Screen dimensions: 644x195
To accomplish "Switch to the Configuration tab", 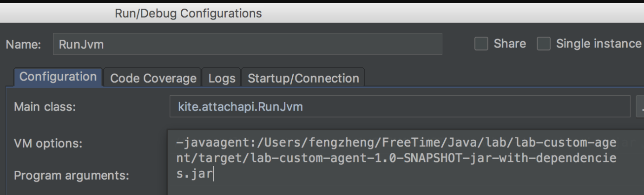I will coord(58,78).
